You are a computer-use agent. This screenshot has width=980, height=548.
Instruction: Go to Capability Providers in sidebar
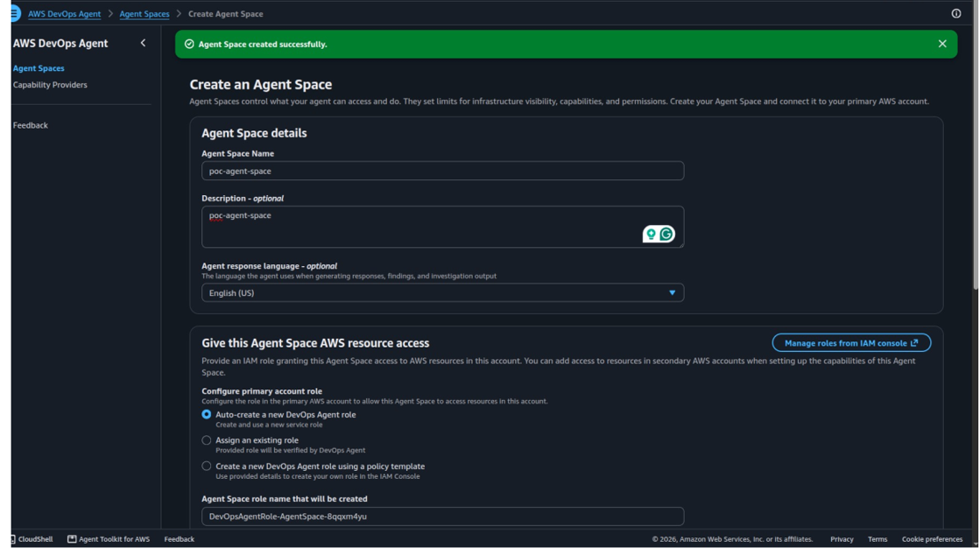click(x=50, y=84)
